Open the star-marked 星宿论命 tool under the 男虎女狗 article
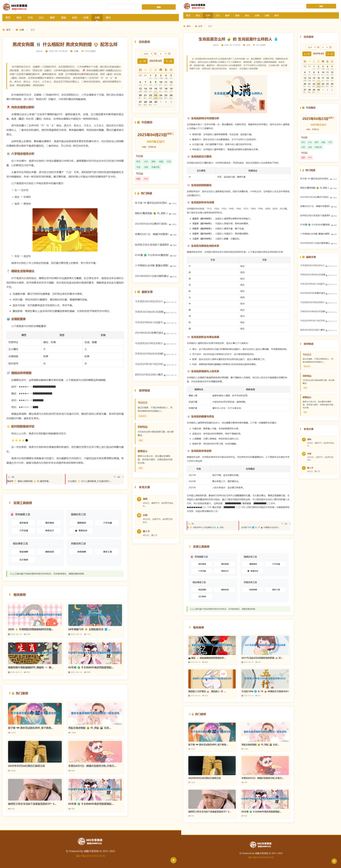Viewport: 341px width, 868px height. tap(81, 530)
